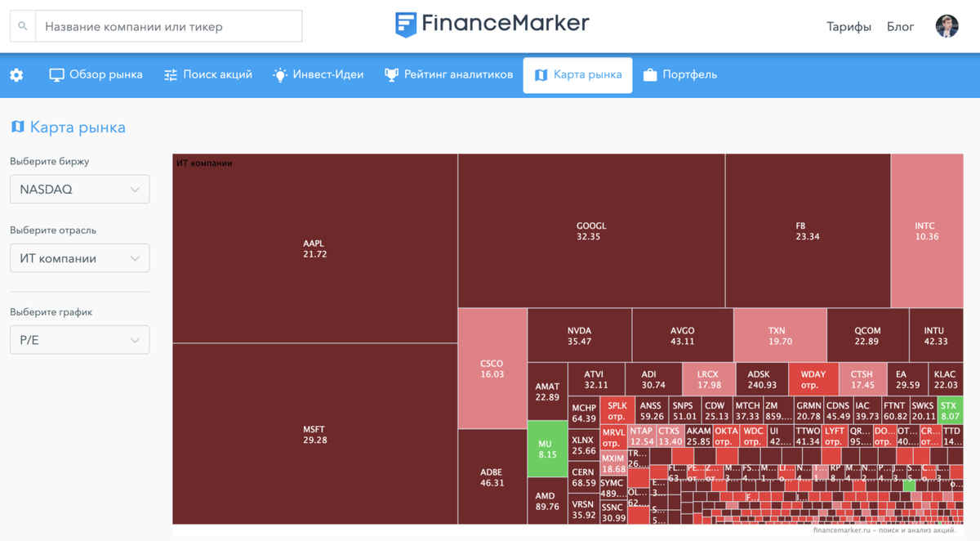Open settings via the gear icon
The width and height of the screenshot is (980, 541).
[16, 74]
